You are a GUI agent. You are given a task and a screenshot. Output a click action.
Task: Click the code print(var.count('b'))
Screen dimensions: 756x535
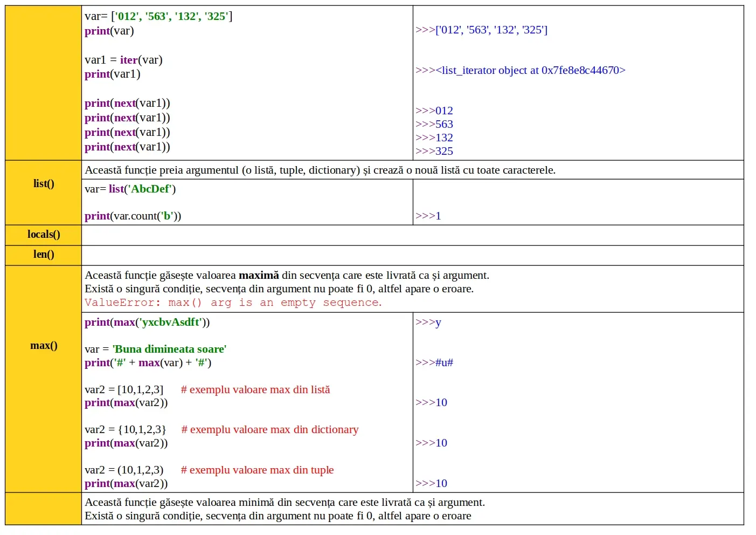coord(133,216)
